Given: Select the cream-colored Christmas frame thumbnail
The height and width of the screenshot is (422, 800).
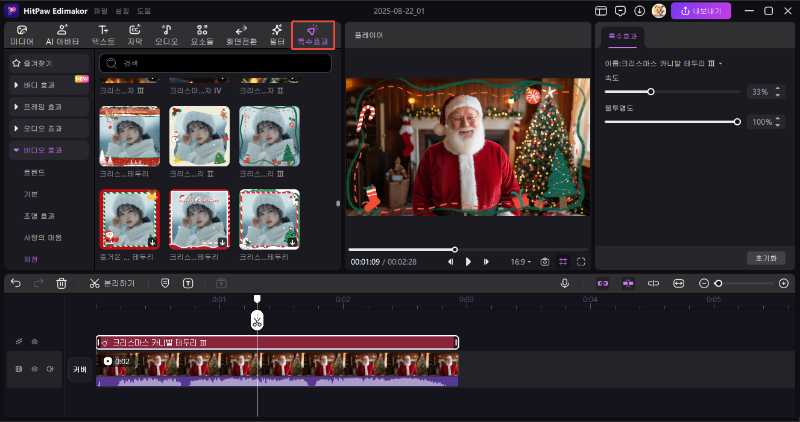Looking at the screenshot, I should coord(199,136).
